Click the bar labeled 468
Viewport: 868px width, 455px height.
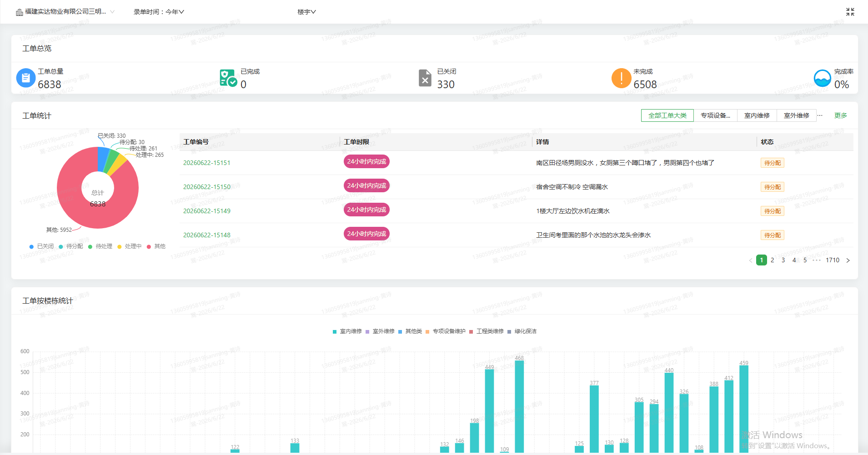click(519, 406)
